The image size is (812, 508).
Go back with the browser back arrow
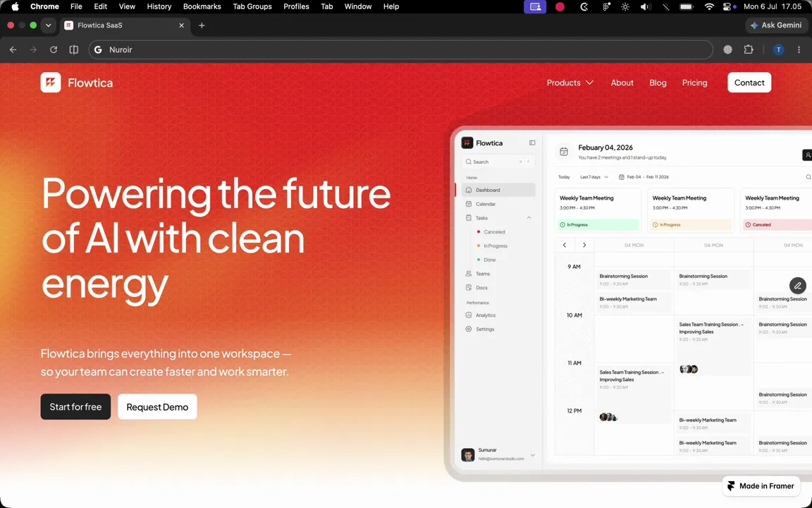[13, 50]
